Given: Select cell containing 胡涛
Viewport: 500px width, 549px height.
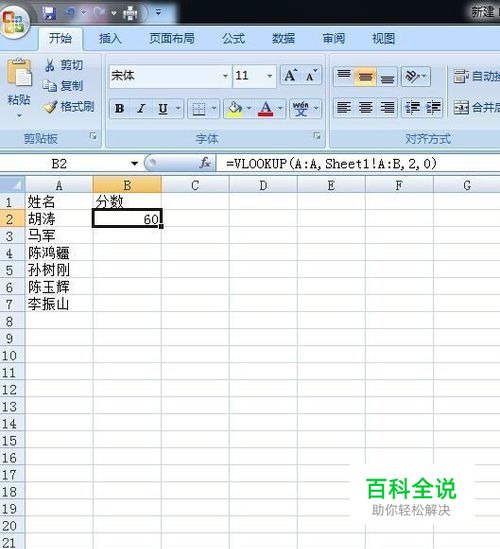Looking at the screenshot, I should pyautogui.click(x=59, y=219).
